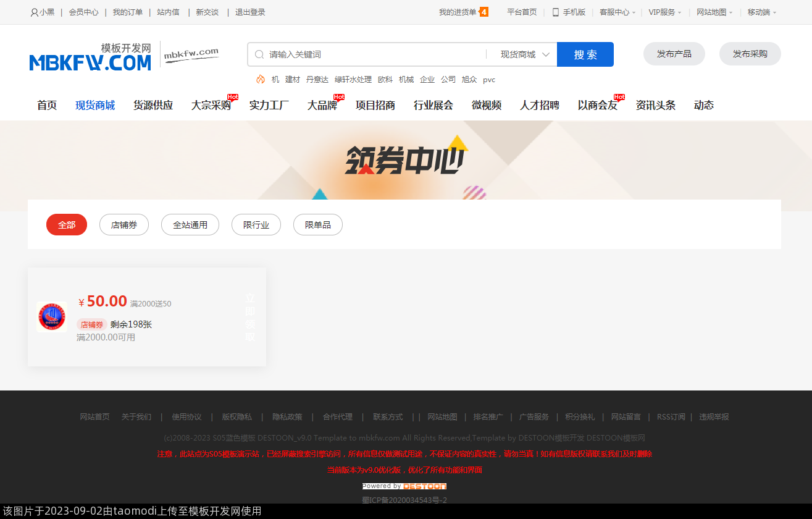Click the orange purchase list badge 4
Image resolution: width=812 pixels, height=519 pixels.
(484, 12)
